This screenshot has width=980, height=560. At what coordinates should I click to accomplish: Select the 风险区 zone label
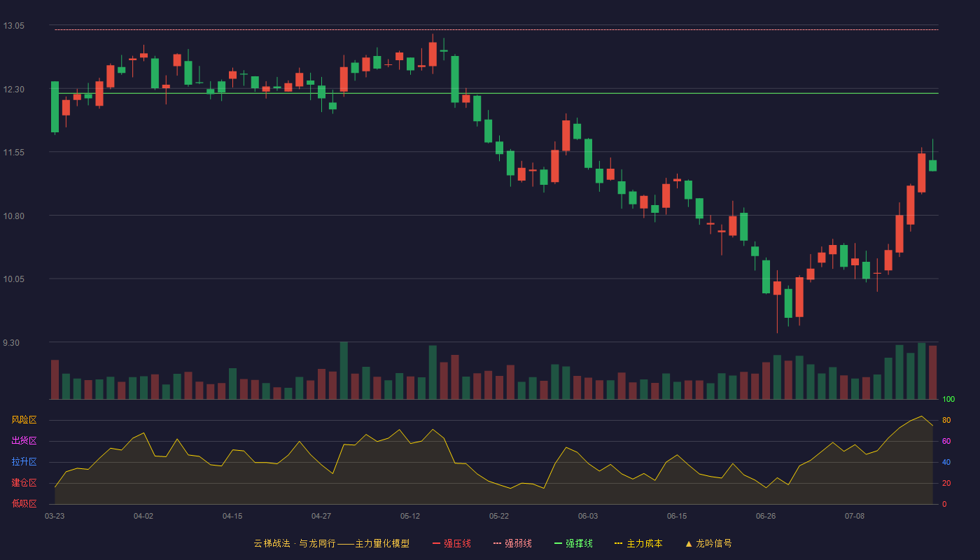tap(24, 420)
